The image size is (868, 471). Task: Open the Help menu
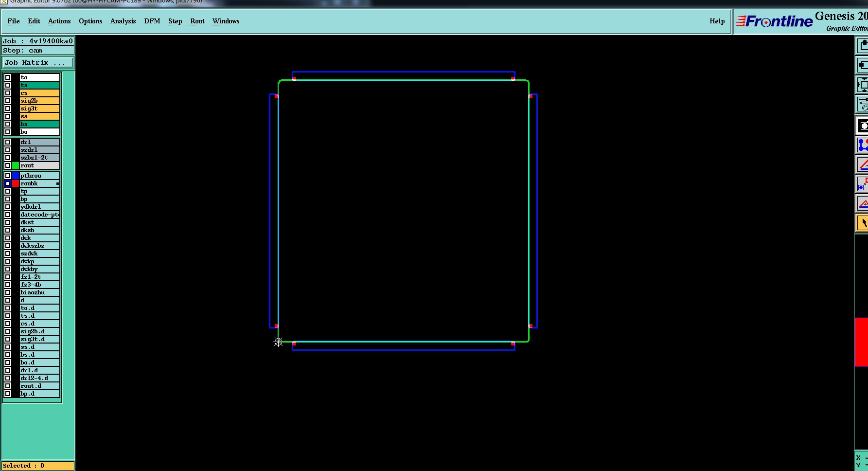coord(717,21)
